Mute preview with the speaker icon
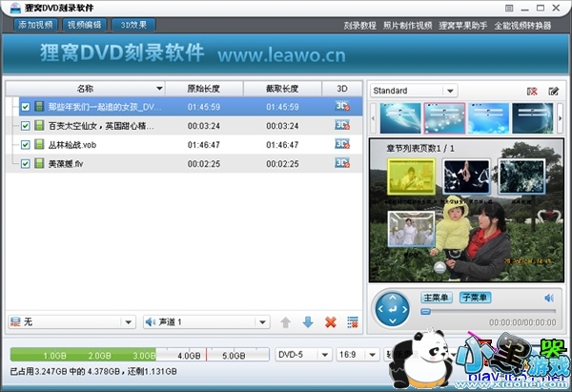 tap(549, 299)
